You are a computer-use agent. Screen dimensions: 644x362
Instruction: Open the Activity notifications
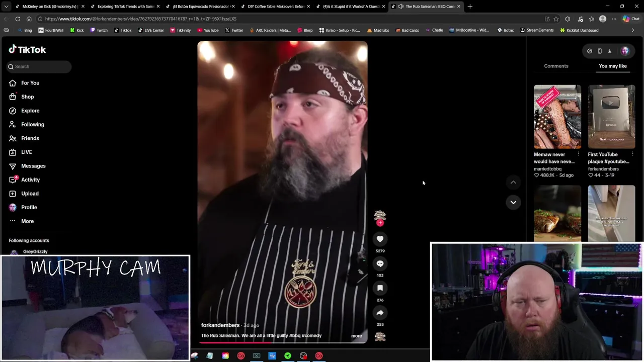click(30, 179)
